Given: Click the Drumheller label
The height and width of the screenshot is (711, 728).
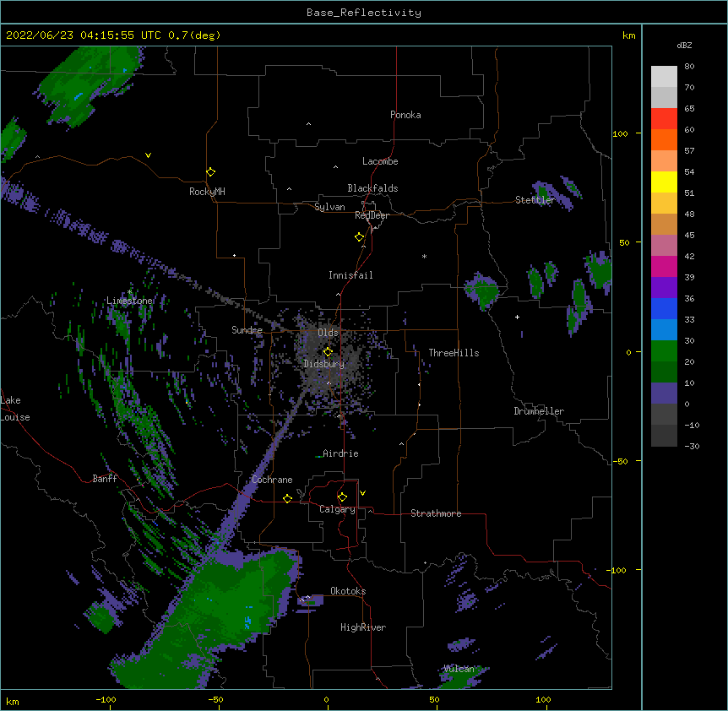Looking at the screenshot, I should coord(539,411).
